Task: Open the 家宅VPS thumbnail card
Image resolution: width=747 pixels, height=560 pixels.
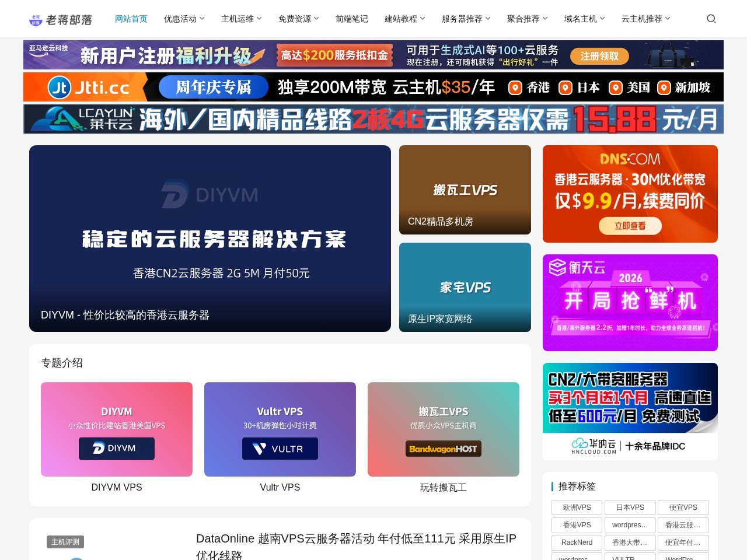Action: pyautogui.click(x=465, y=287)
